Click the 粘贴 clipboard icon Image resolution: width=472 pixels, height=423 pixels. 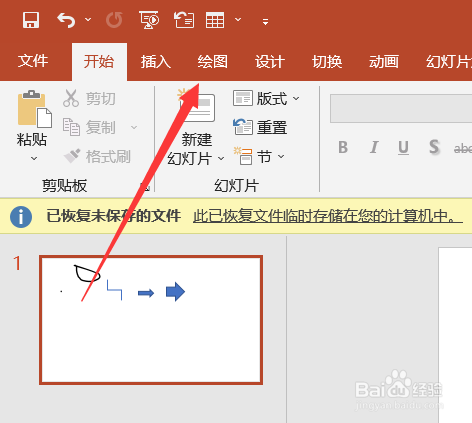(x=35, y=109)
